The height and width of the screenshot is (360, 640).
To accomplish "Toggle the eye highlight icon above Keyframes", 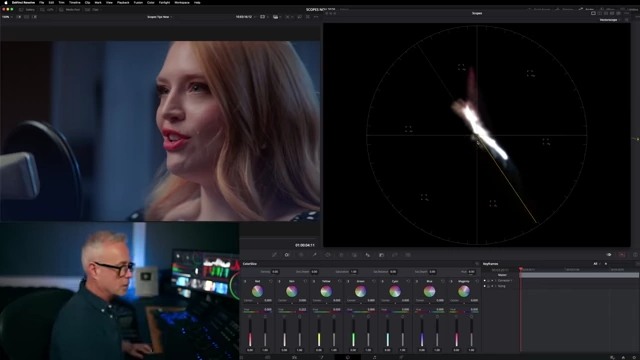I will pos(609,255).
